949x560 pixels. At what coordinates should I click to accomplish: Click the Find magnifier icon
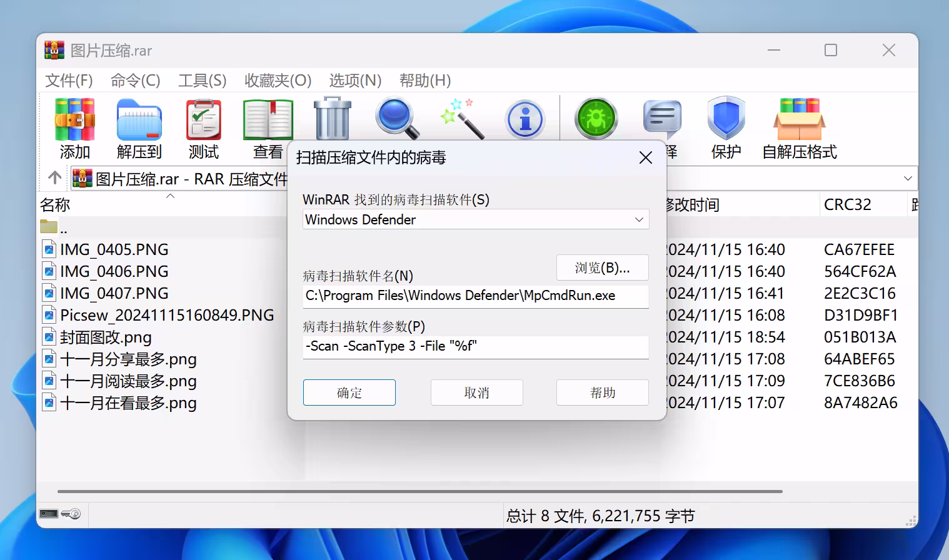[397, 117]
